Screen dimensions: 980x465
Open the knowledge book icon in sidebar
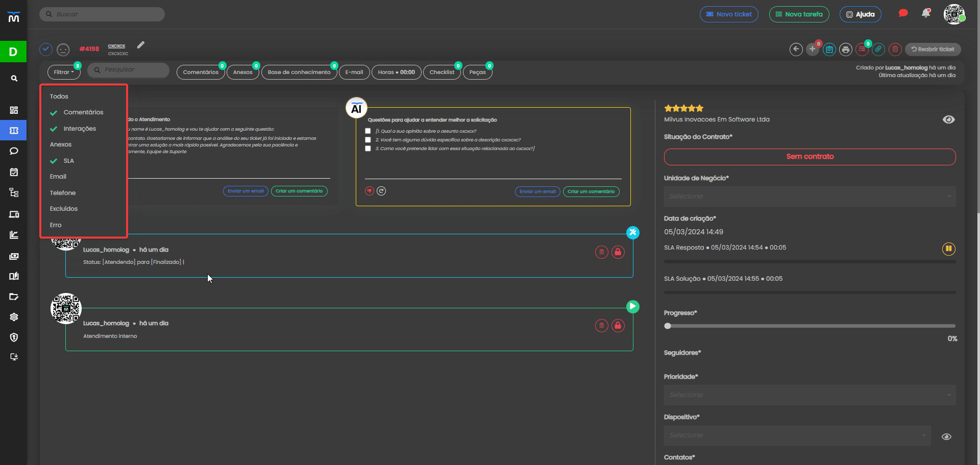(14, 276)
